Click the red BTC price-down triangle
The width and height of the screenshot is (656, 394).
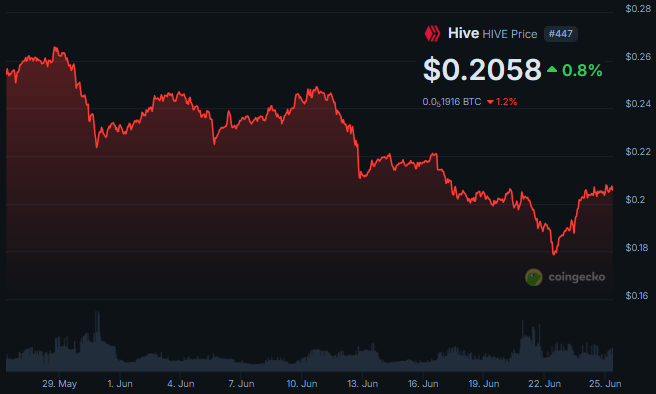490,102
